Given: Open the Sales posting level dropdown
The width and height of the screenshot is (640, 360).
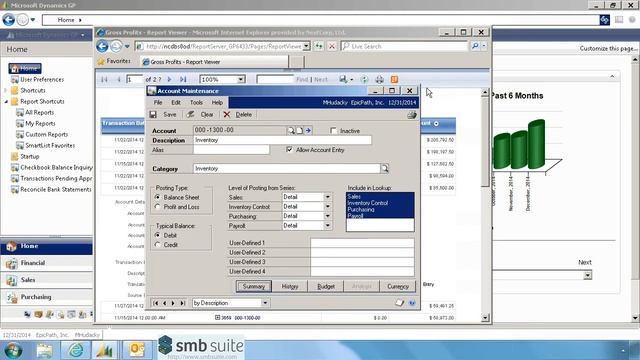Looking at the screenshot, I should click(327, 197).
